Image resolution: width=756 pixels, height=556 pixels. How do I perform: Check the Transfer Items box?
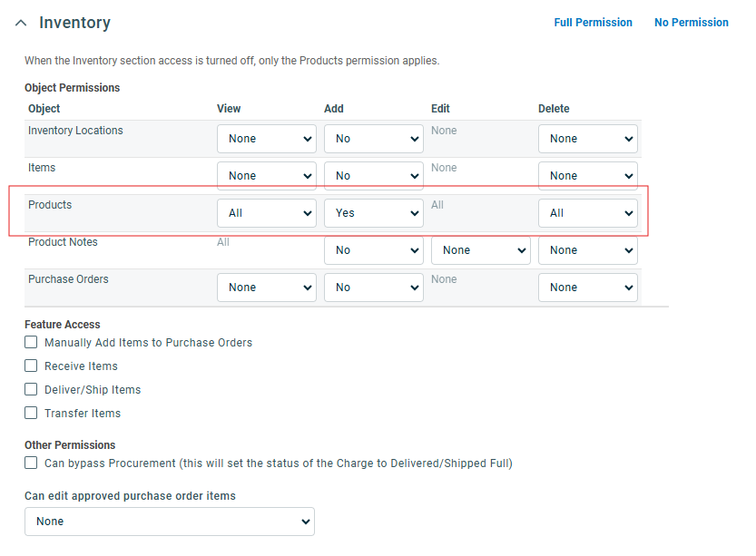point(30,413)
